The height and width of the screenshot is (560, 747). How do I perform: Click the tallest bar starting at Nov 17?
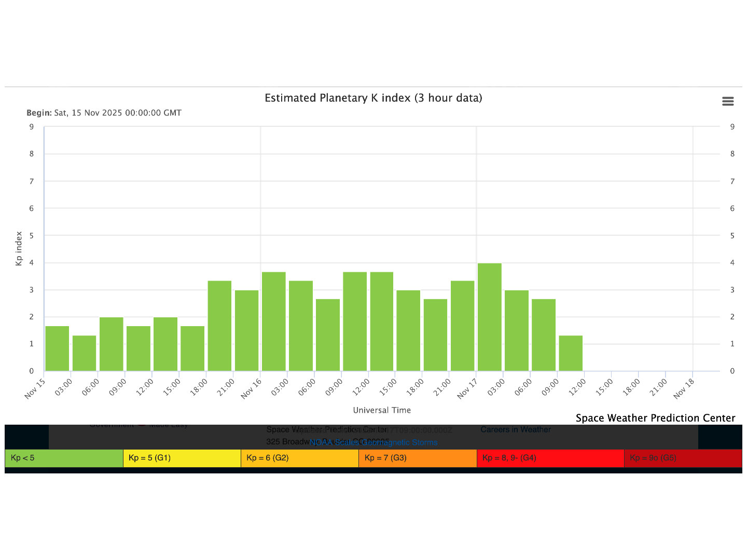point(489,317)
